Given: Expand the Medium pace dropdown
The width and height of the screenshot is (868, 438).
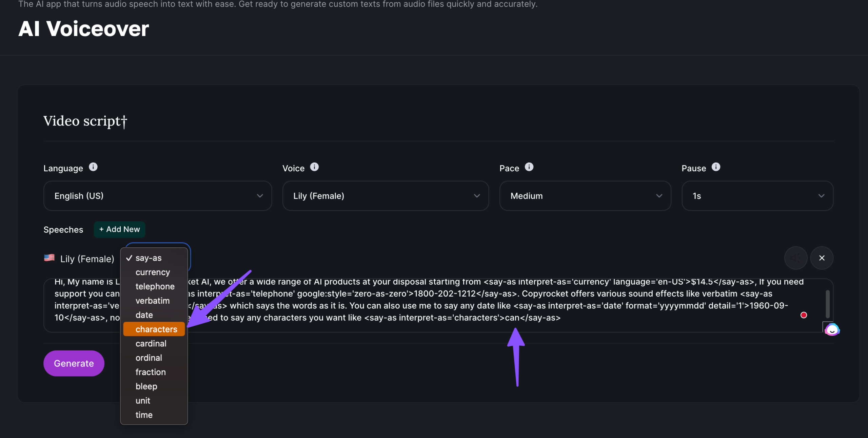Looking at the screenshot, I should coord(585,196).
